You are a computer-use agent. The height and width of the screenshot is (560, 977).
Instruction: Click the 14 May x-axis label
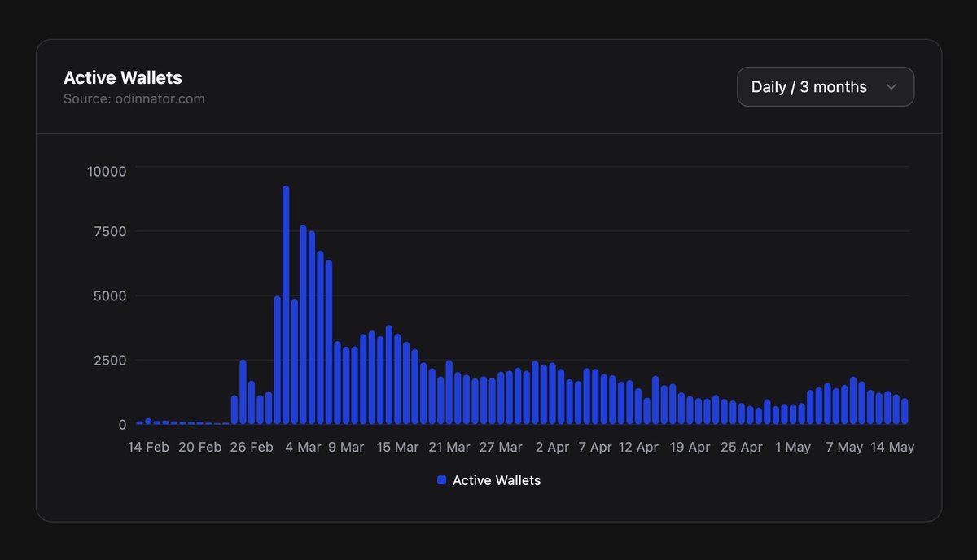tap(892, 447)
